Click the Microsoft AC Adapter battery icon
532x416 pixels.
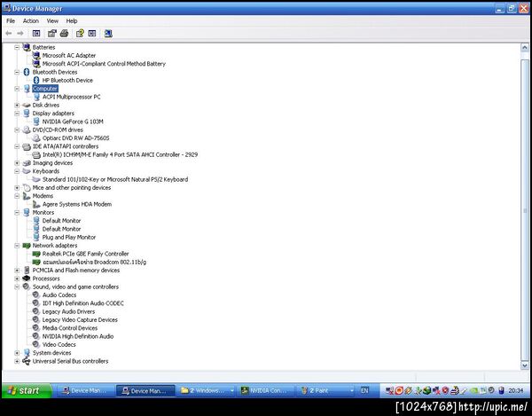pyautogui.click(x=36, y=55)
